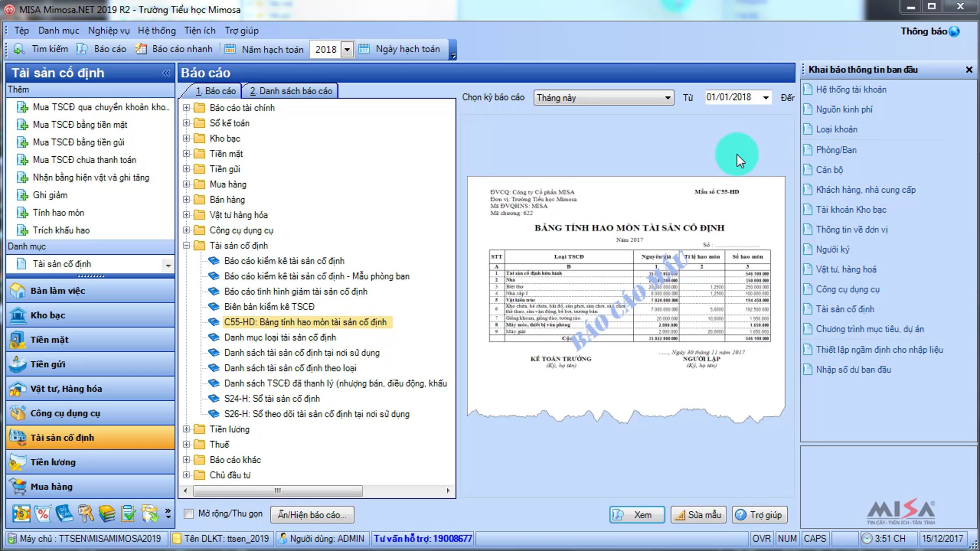Expand the Sổ kế toán folder

pos(187,123)
